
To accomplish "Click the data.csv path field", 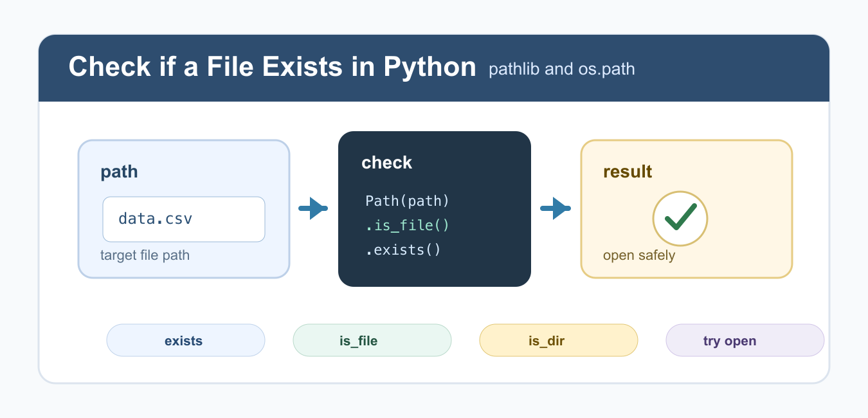I will pyautogui.click(x=184, y=219).
